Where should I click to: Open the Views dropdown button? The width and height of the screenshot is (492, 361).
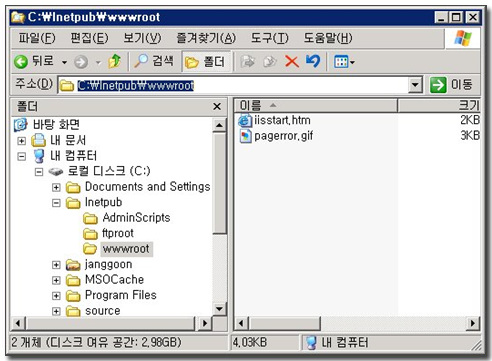tap(344, 62)
